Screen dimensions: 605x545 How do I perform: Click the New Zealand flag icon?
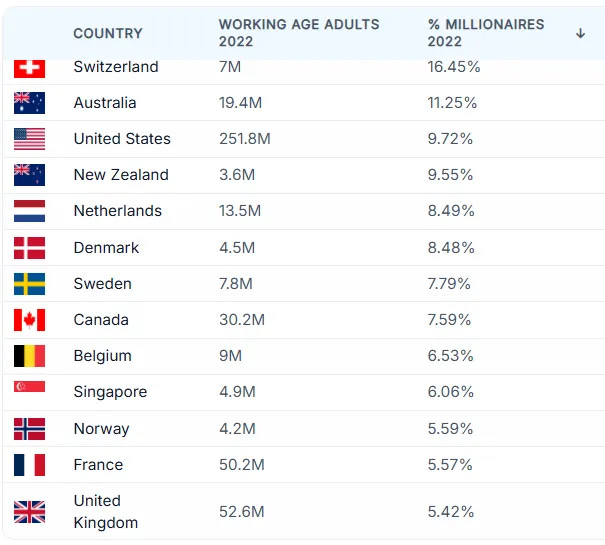[29, 175]
